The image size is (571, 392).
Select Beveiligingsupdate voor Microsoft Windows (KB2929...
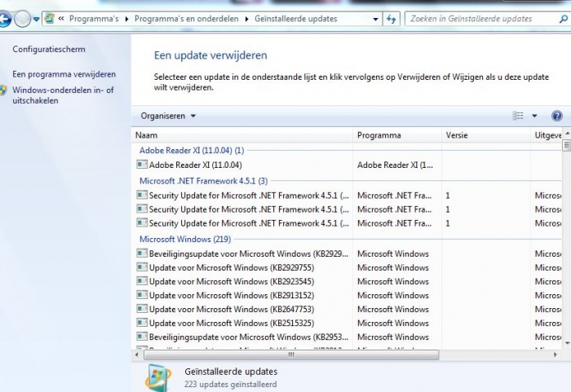click(346, 253)
